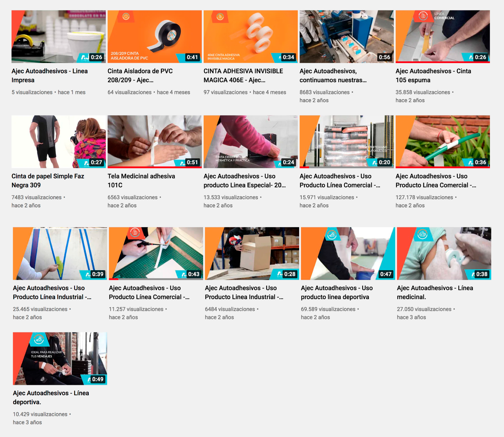Screen dimensions: 504x437
Task: Open the 0:28 cardboard box sealing thumbnail
Action: pyautogui.click(x=252, y=254)
